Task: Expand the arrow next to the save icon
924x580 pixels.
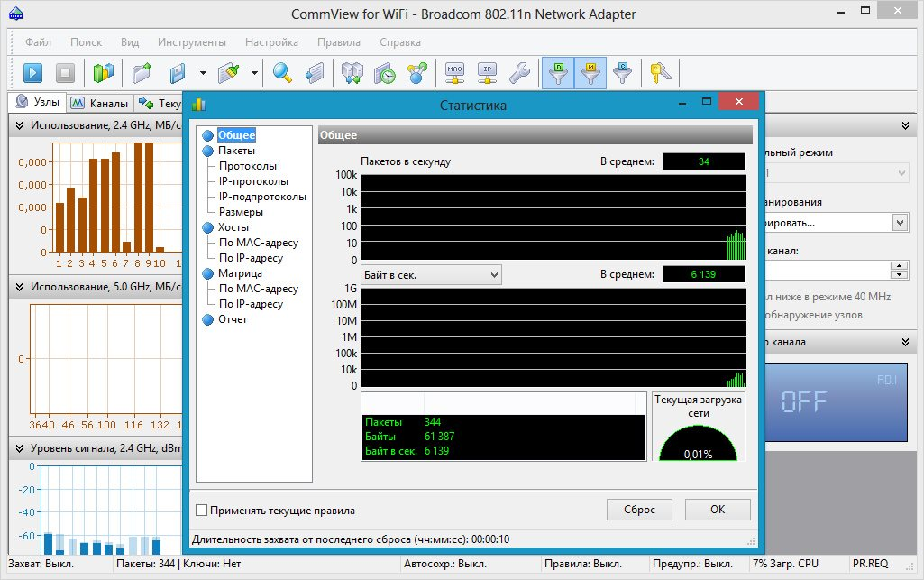Action: coord(203,73)
